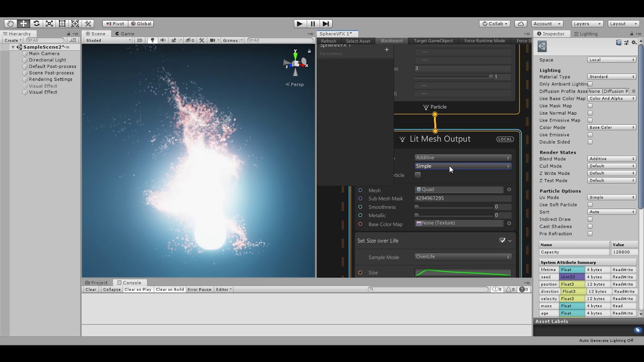Open Material Type Standard dropdown in Inspector
The image size is (644, 362).
pos(612,77)
